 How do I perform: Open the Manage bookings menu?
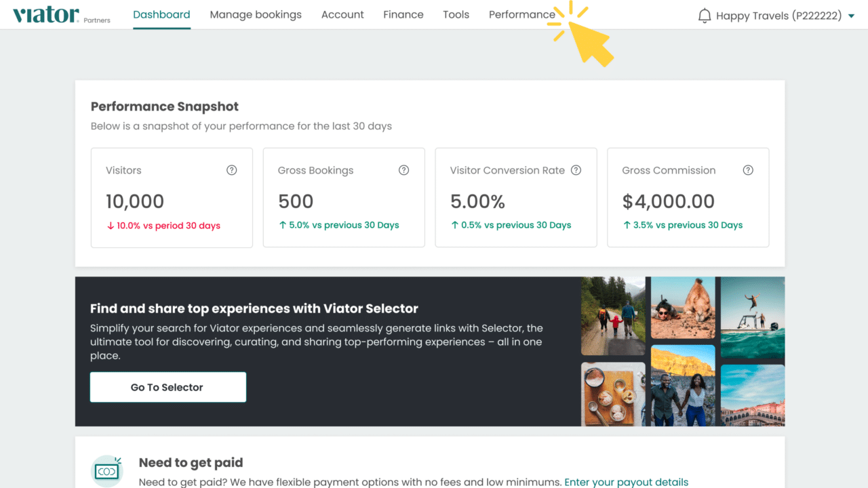[256, 14]
